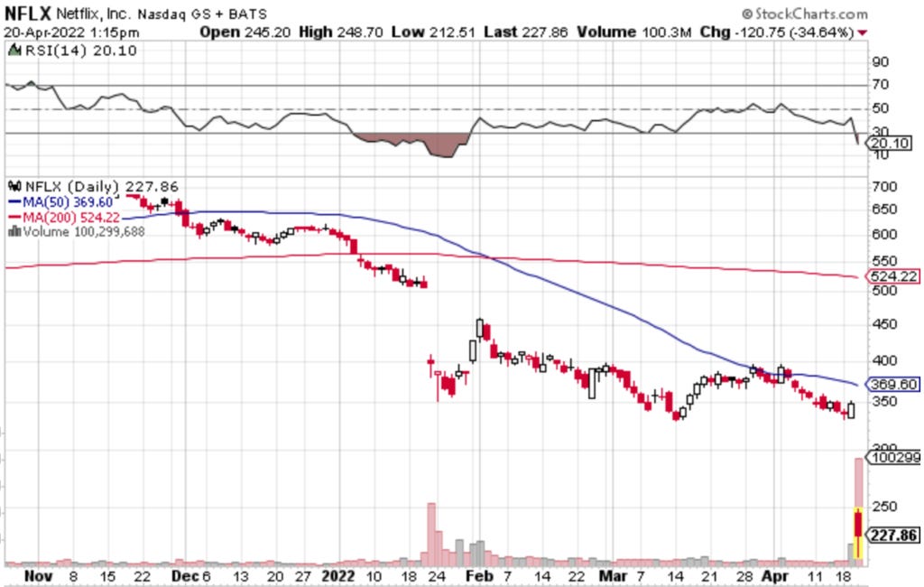Click the 350 price axis label
The image size is (924, 587).
[x=884, y=402]
